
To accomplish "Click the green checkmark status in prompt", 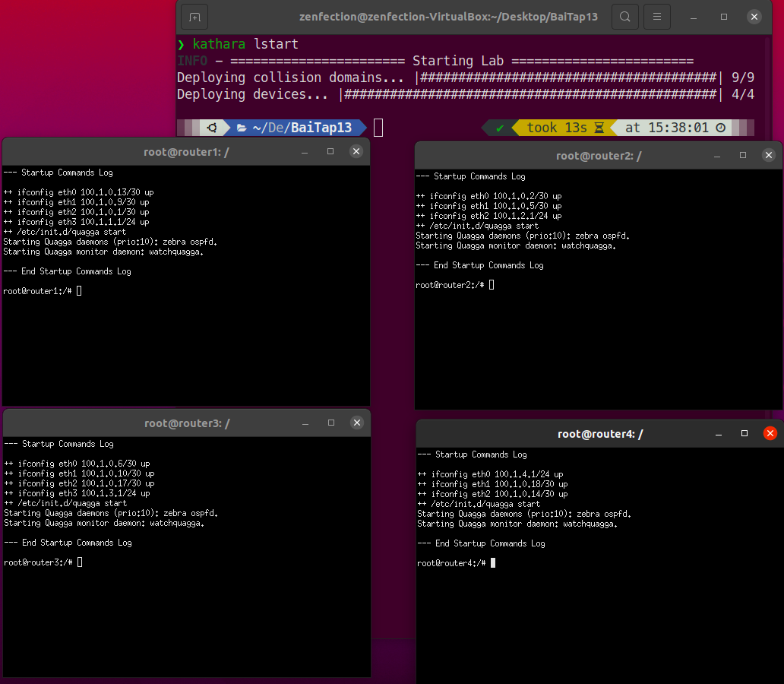I will (500, 128).
